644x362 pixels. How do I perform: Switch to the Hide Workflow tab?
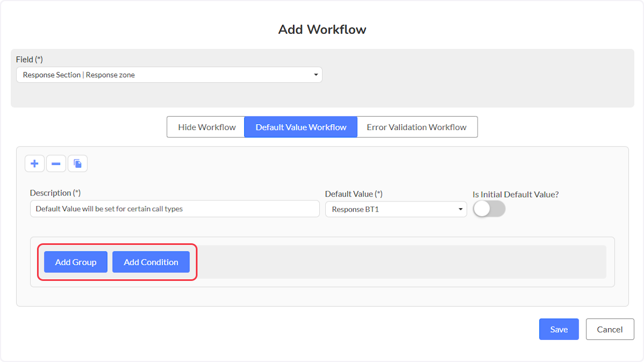(x=206, y=127)
